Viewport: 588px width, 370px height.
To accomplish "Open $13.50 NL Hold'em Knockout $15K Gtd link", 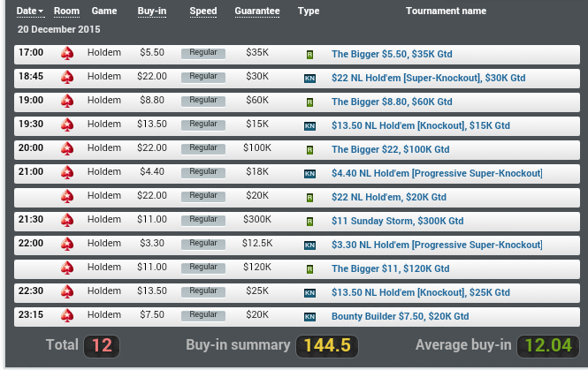I will point(421,125).
